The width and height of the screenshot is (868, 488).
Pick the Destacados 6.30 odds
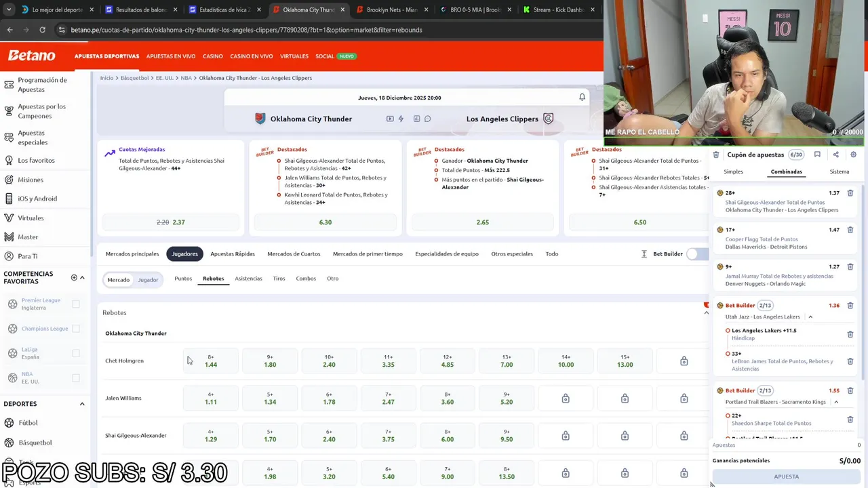[x=325, y=222]
